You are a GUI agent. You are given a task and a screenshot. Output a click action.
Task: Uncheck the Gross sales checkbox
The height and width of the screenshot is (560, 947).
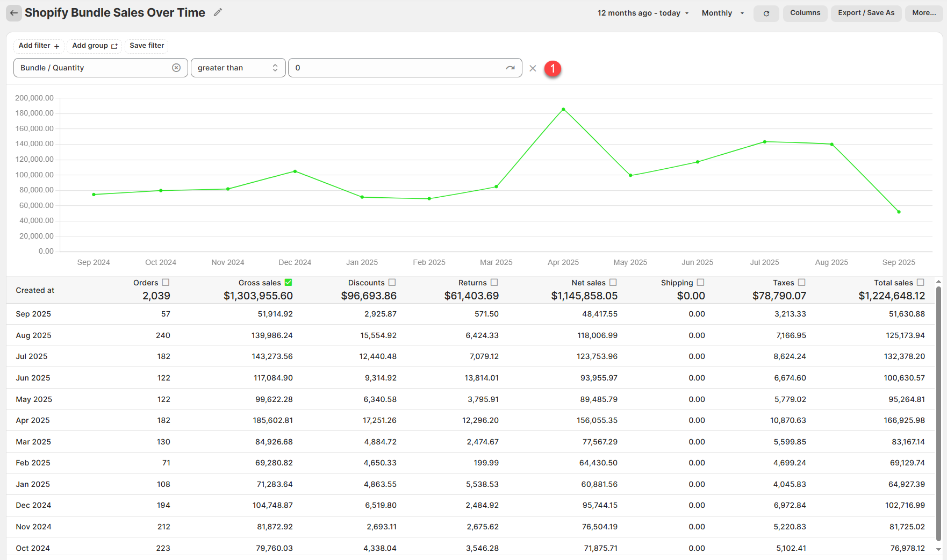(289, 282)
